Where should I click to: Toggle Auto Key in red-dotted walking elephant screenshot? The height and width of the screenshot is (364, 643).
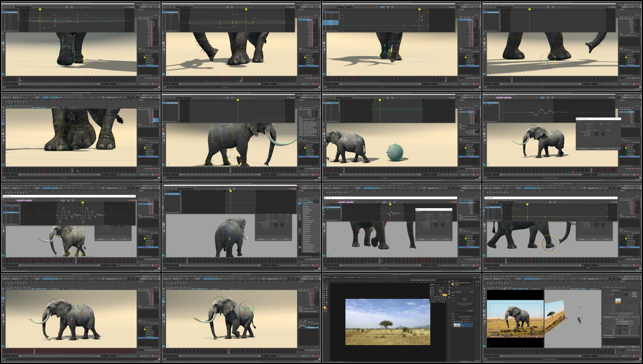[x=156, y=356]
